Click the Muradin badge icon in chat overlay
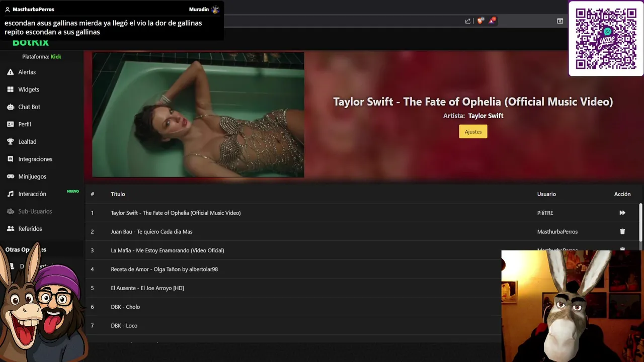644x362 pixels. 215,10
